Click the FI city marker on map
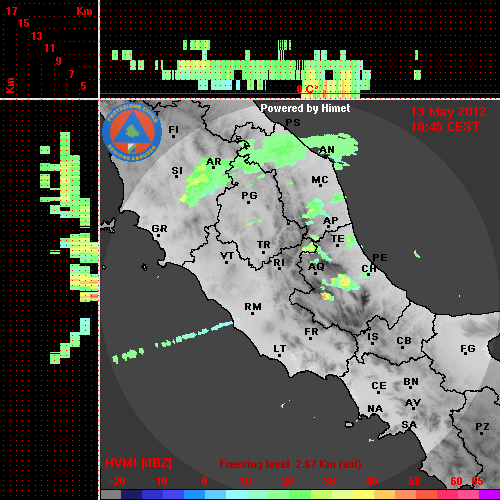Screen dimensions: 500x500 click(x=173, y=136)
